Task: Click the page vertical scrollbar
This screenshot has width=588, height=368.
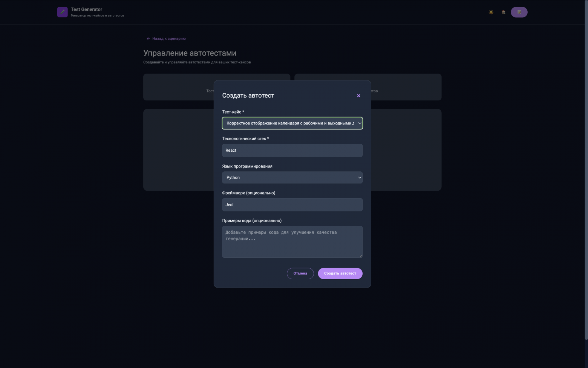Action: [x=586, y=170]
